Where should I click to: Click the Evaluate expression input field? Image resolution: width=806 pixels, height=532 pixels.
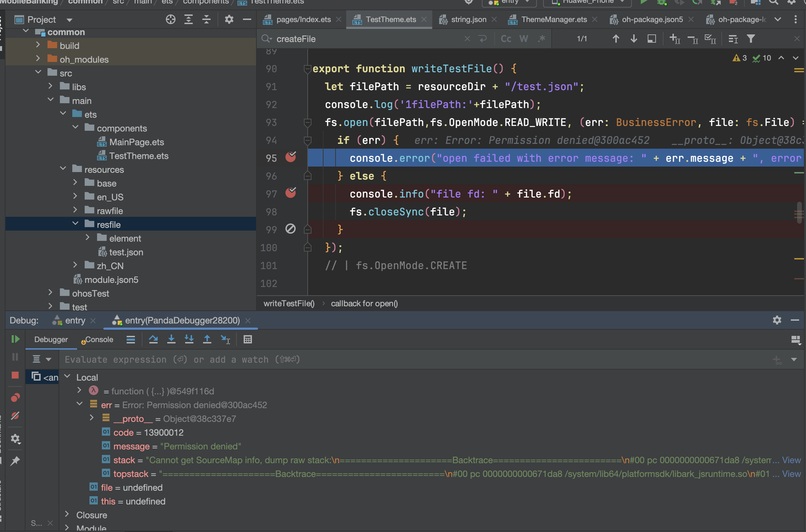[413, 360]
